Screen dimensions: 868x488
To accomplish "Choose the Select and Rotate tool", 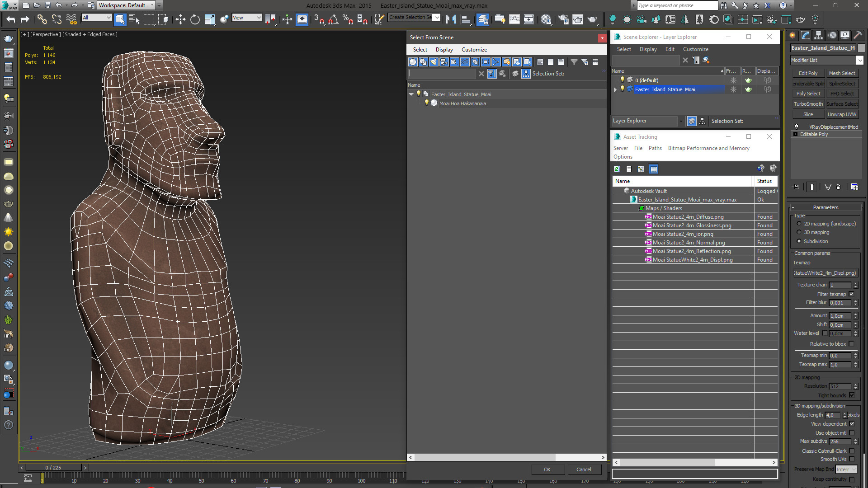I will [195, 19].
